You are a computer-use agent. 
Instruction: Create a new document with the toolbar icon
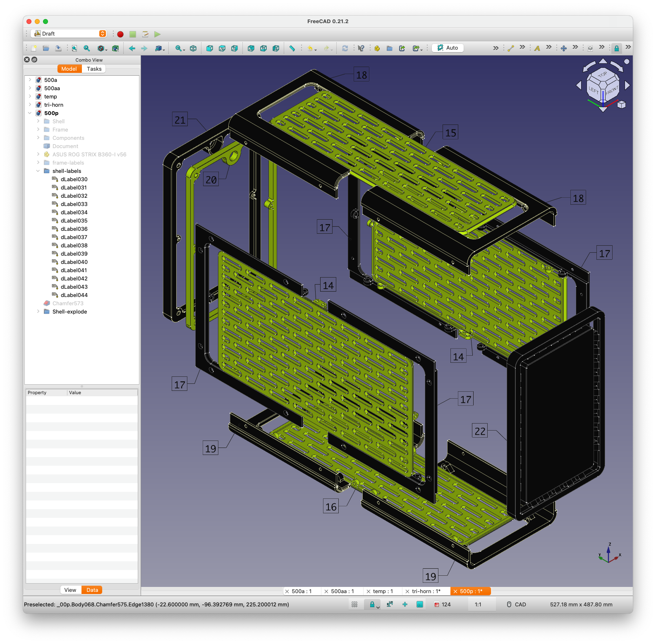34,48
